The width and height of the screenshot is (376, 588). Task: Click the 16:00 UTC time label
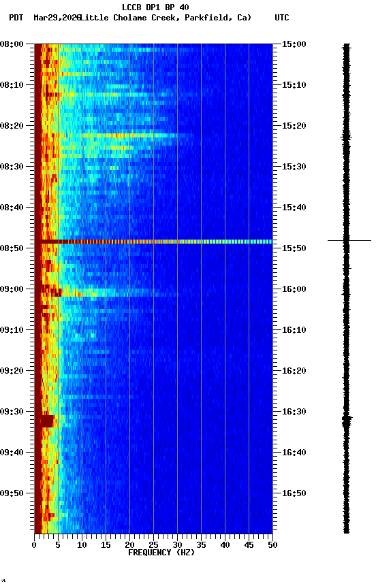[294, 289]
